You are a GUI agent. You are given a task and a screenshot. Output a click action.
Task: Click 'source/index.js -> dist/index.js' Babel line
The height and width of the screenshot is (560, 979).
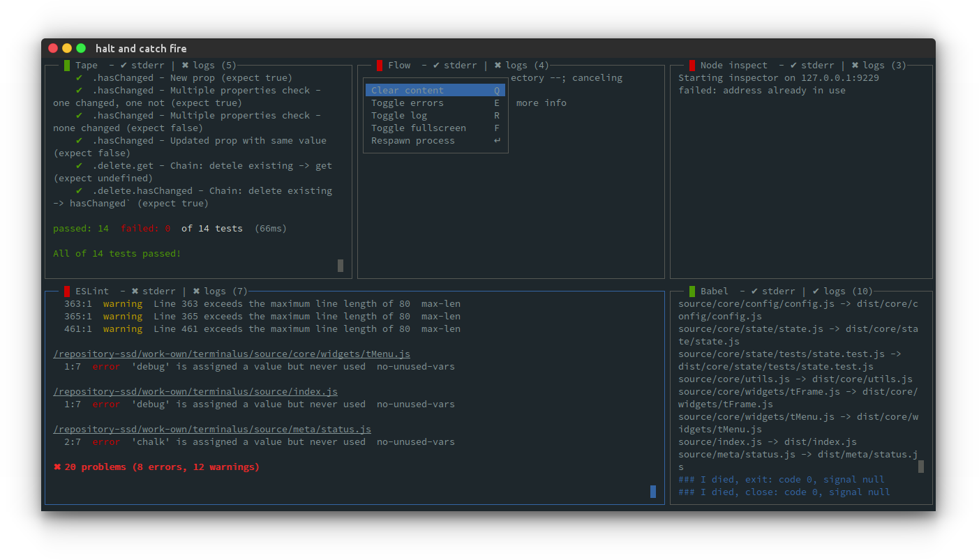(x=768, y=441)
